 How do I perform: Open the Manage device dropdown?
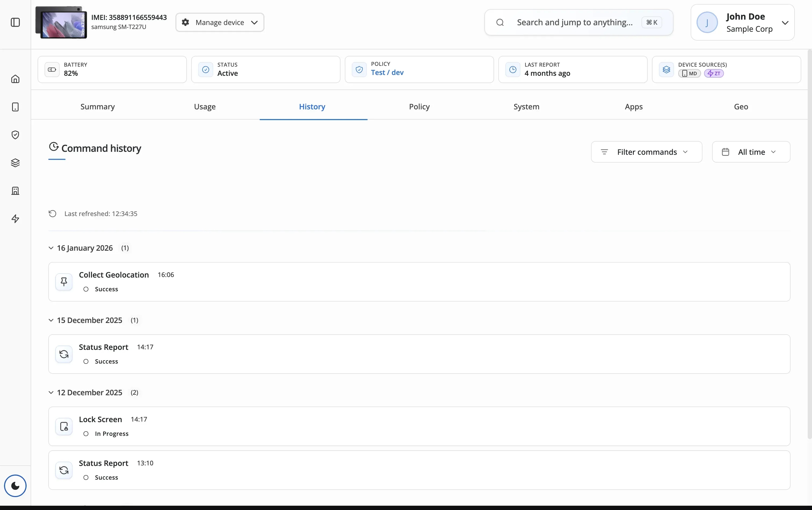(x=219, y=22)
